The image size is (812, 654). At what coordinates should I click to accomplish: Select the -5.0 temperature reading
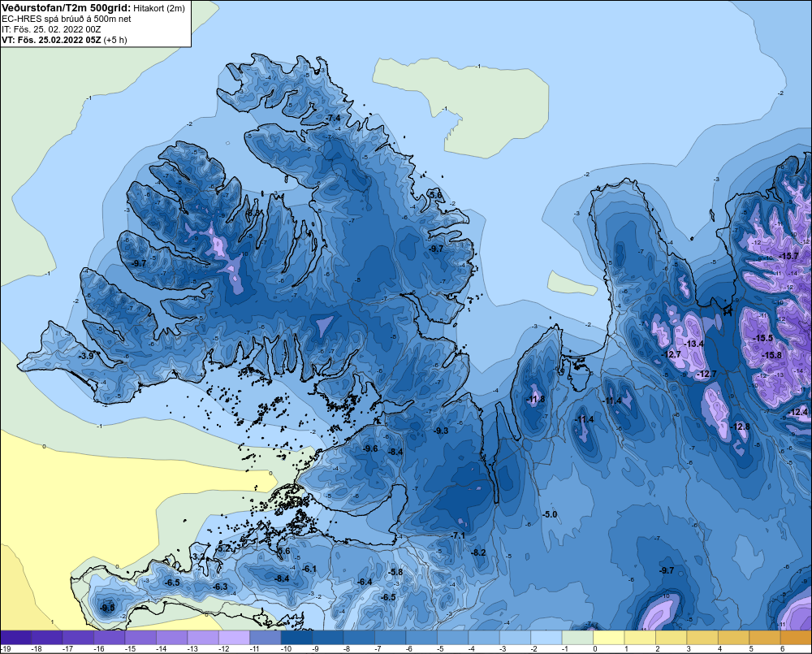(550, 514)
